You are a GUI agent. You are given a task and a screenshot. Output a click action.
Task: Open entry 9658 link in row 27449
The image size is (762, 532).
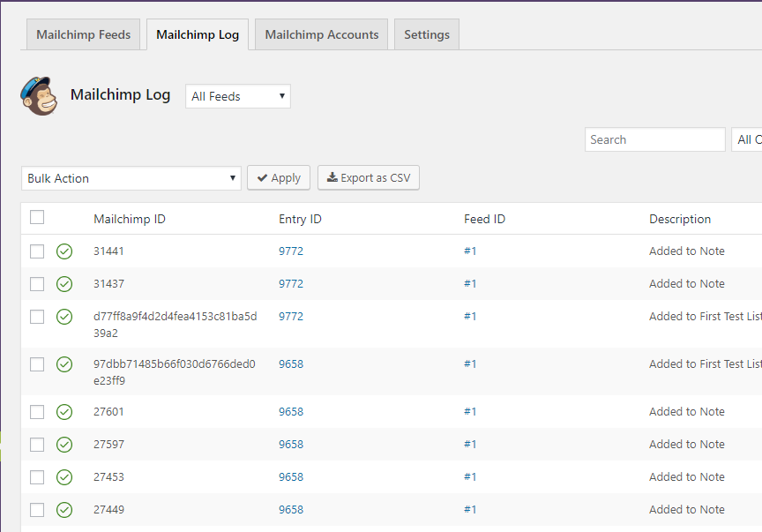pyautogui.click(x=291, y=510)
